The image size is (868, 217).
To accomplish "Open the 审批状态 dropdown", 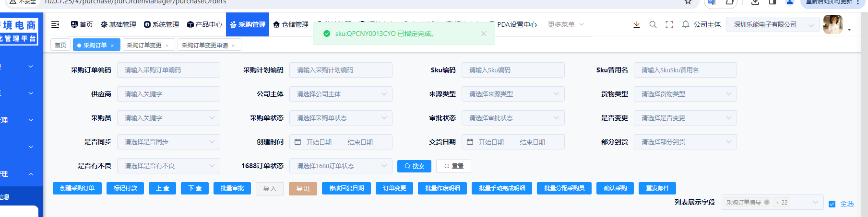I will [513, 118].
